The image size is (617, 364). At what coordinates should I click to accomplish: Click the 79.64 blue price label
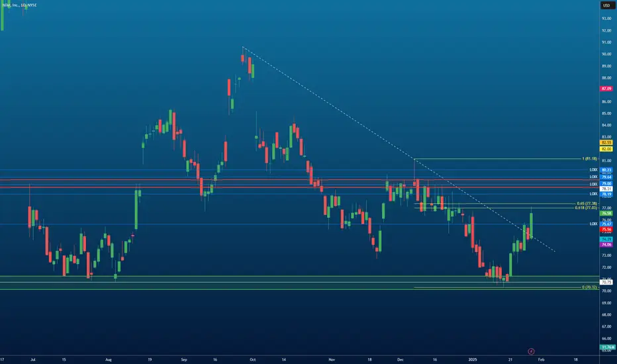tap(606, 177)
